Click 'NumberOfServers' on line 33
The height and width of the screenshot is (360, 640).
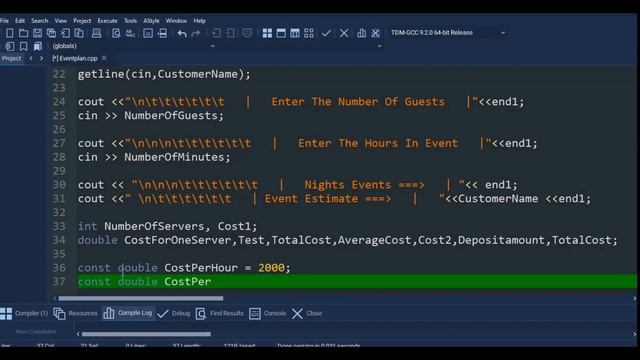pyautogui.click(x=154, y=226)
